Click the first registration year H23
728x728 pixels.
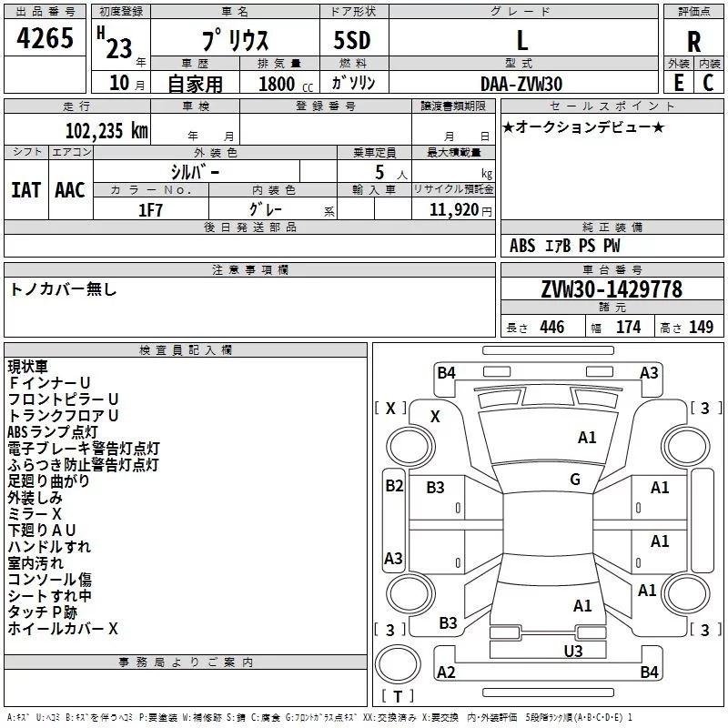[115, 43]
